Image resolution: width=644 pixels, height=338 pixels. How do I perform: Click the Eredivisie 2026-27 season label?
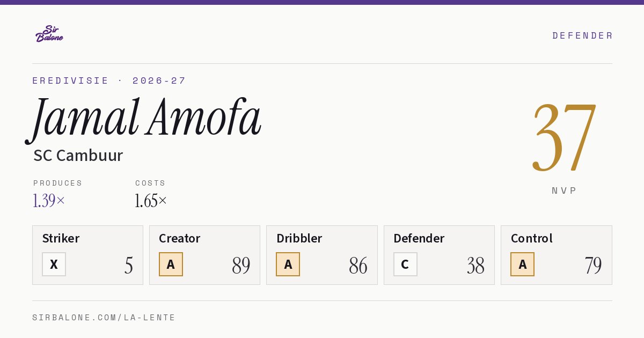pyautogui.click(x=109, y=80)
